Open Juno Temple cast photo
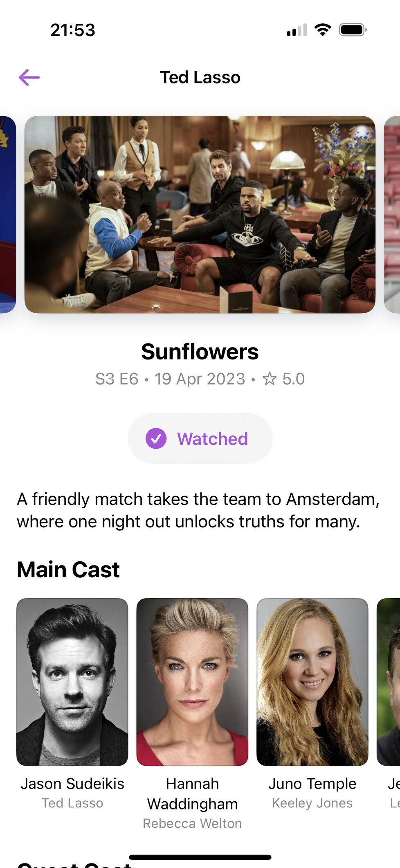The height and width of the screenshot is (868, 400). click(x=312, y=682)
